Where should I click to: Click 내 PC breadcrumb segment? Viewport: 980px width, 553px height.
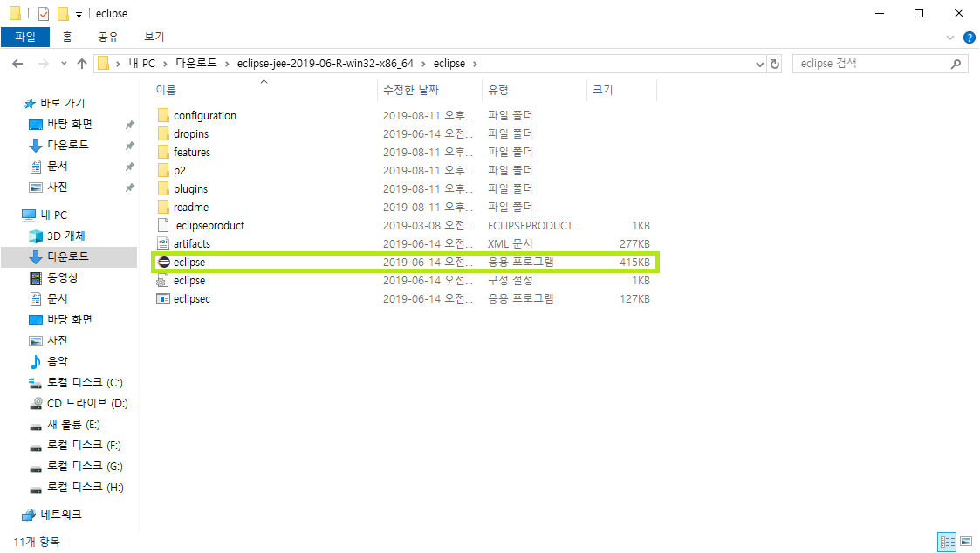pos(142,64)
